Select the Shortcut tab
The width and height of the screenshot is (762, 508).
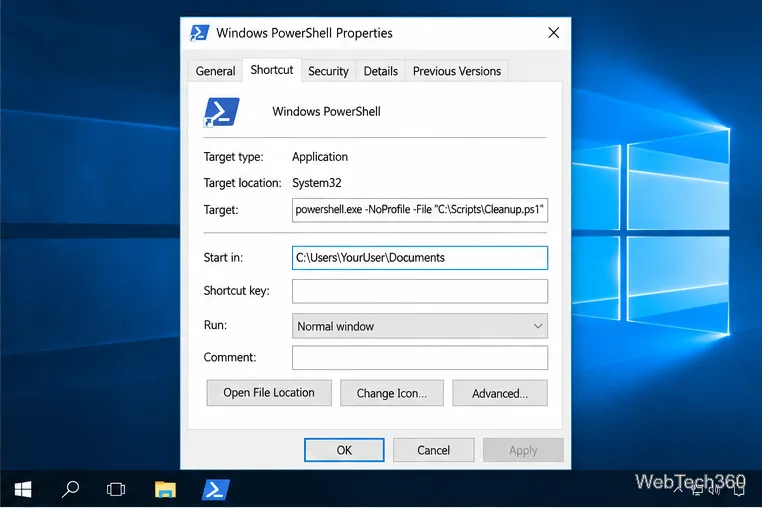pyautogui.click(x=272, y=70)
